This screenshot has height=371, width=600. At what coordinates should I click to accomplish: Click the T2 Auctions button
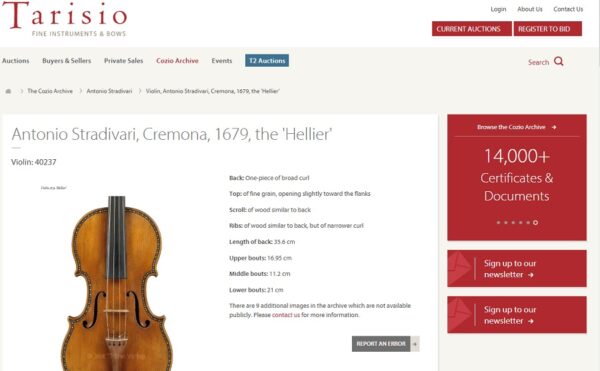coord(267,60)
